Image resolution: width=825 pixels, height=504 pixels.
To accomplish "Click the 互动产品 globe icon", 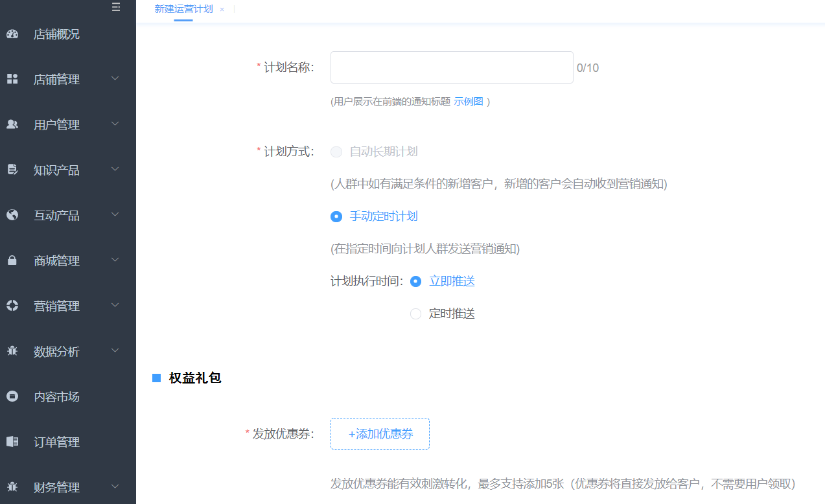I will tap(12, 215).
